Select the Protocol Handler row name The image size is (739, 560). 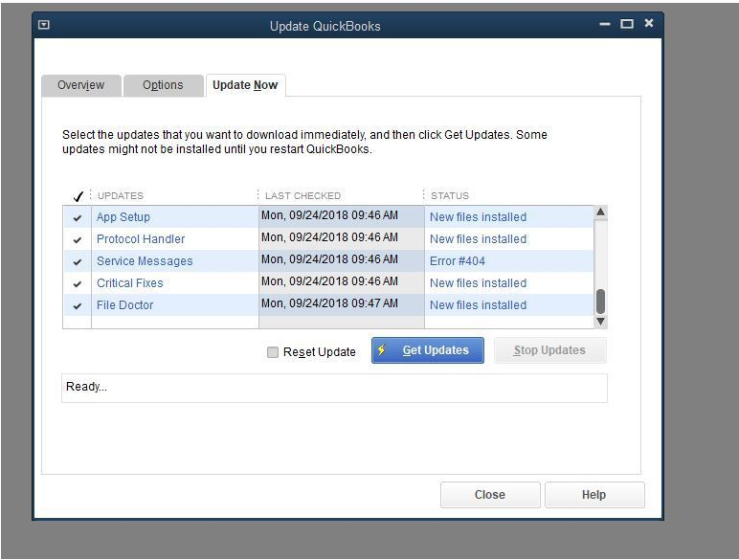click(x=141, y=239)
